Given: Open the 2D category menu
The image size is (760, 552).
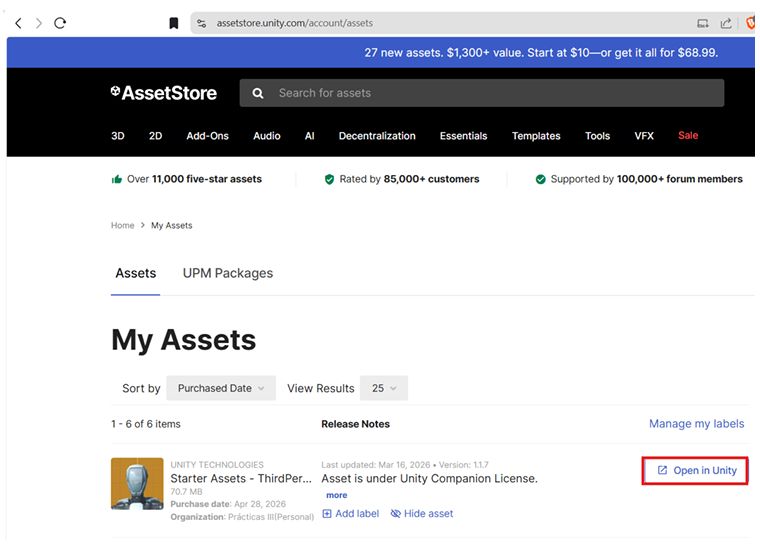Looking at the screenshot, I should 156,136.
